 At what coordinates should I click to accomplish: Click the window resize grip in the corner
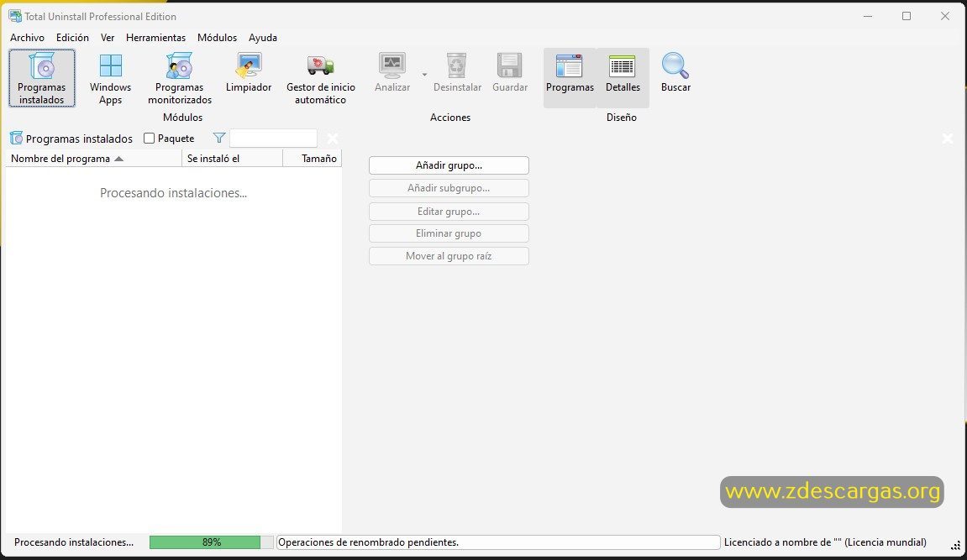coord(955,546)
